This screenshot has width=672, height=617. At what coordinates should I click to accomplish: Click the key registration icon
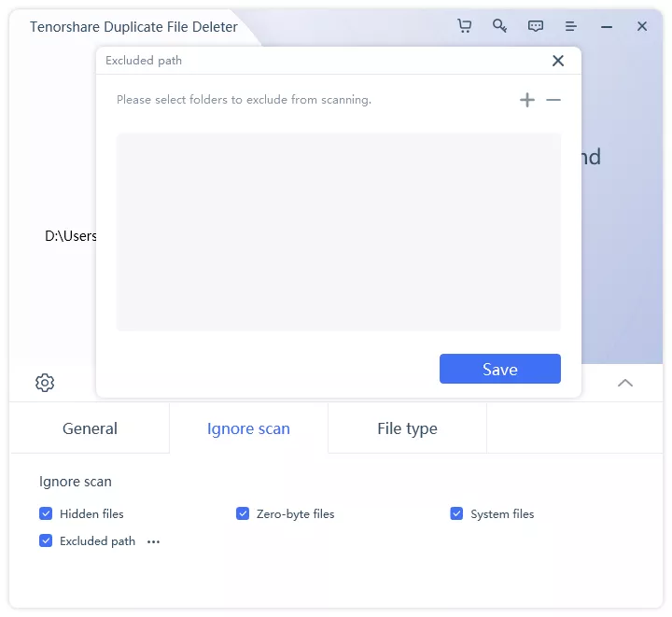pyautogui.click(x=499, y=26)
